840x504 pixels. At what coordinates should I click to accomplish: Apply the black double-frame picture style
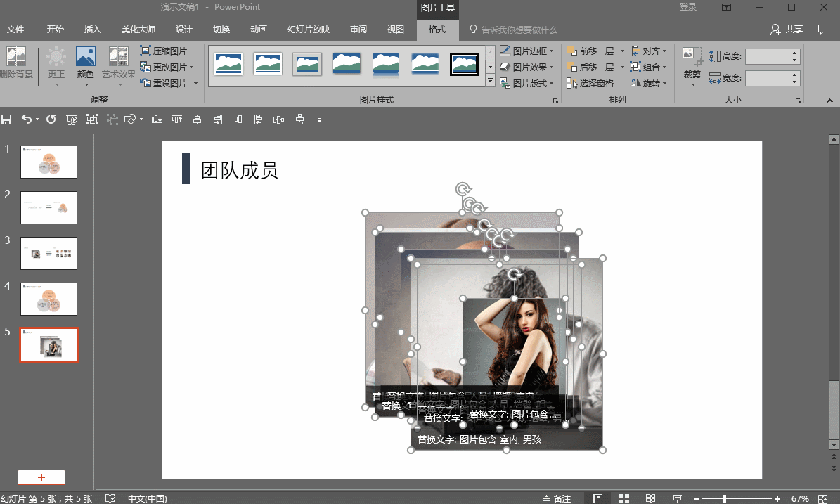(x=465, y=64)
